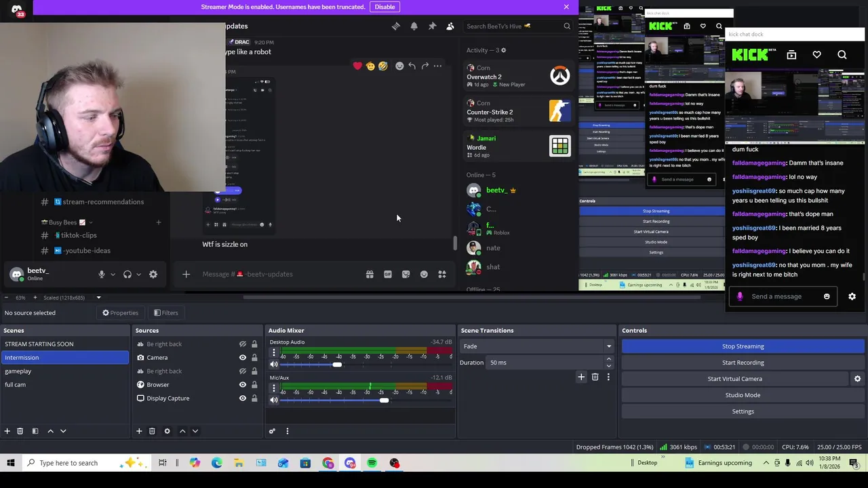Open OBS Settings button

pyautogui.click(x=743, y=411)
